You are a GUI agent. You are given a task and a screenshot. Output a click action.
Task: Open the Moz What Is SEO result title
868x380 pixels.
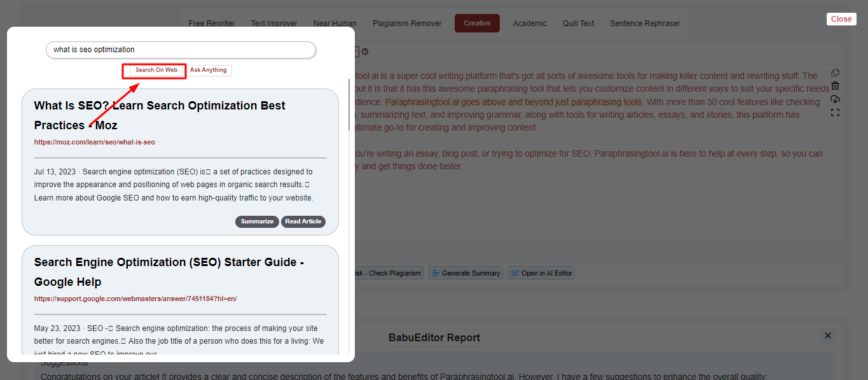pos(160,115)
